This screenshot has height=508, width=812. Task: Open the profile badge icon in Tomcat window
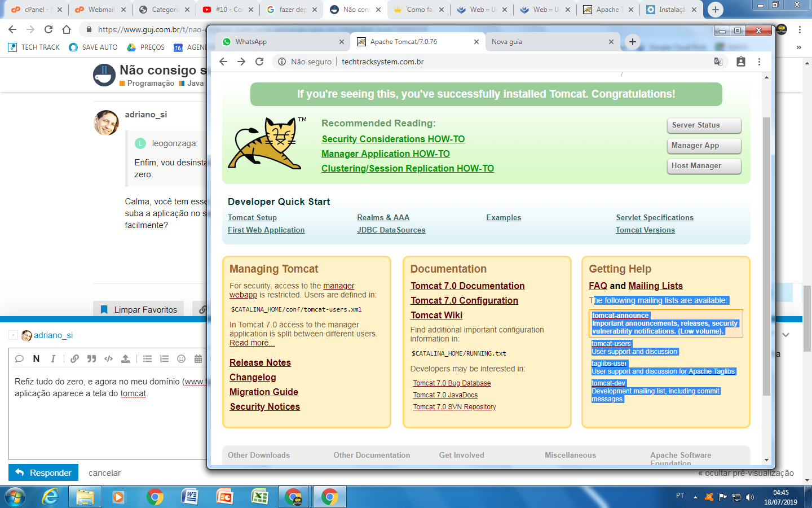click(741, 62)
